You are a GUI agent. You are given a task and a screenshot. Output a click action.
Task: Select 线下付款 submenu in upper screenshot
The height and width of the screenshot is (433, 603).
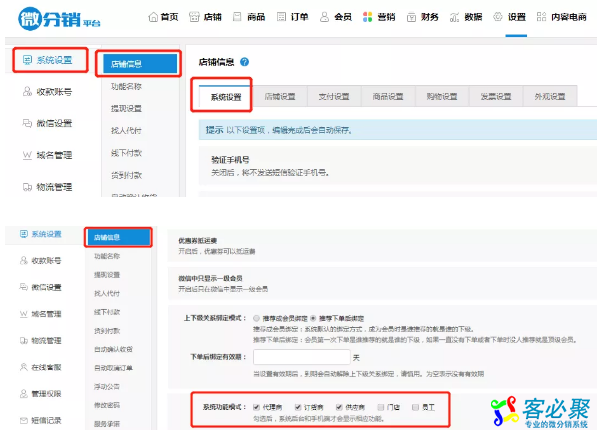point(126,153)
